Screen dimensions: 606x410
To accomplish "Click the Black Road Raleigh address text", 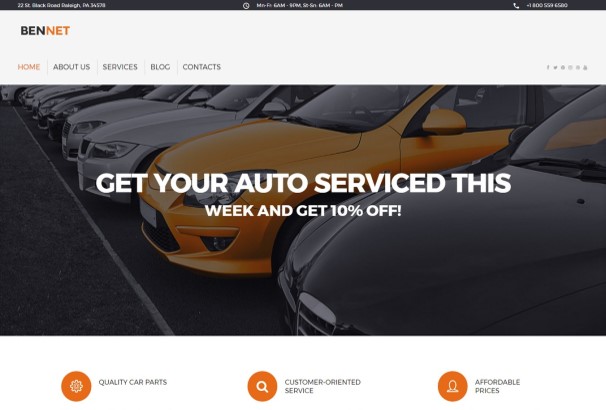I will click(61, 5).
